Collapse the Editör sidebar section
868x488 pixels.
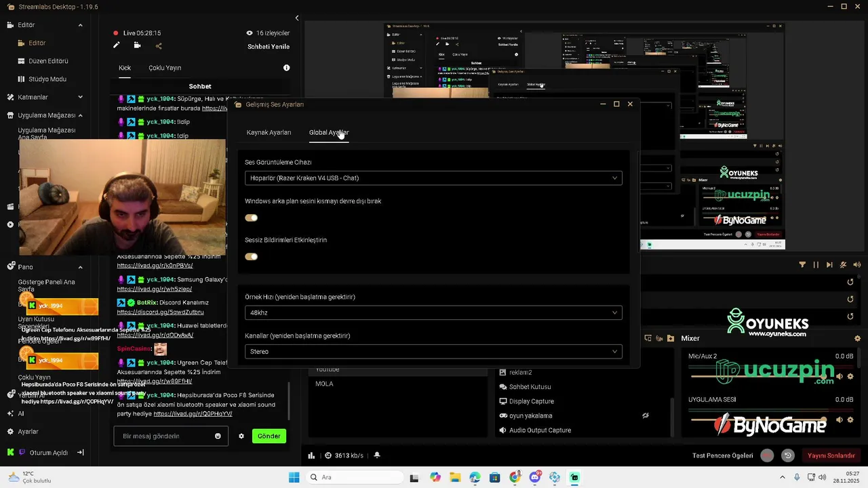(x=80, y=25)
